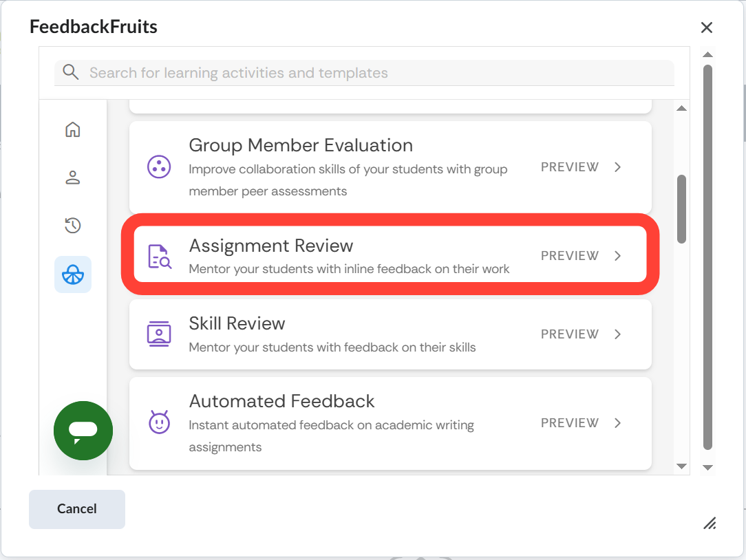Click the inner list scrollbar thumb

[681, 208]
